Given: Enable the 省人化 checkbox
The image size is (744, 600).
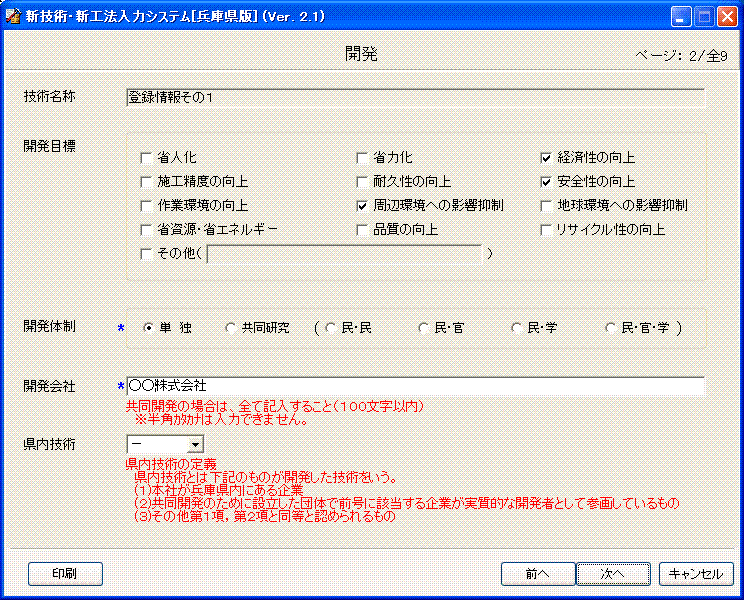Looking at the screenshot, I should [146, 158].
